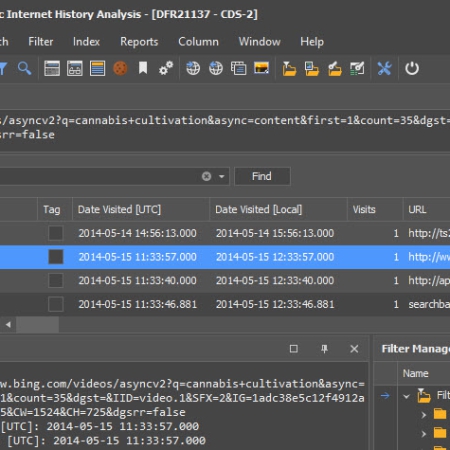Expand the first filter subfolder

point(424,415)
